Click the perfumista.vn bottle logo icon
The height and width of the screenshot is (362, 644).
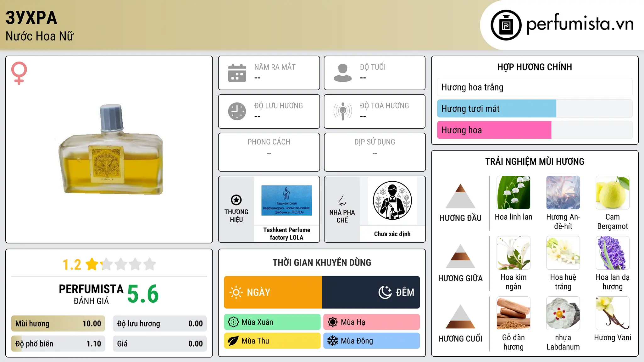(x=506, y=25)
